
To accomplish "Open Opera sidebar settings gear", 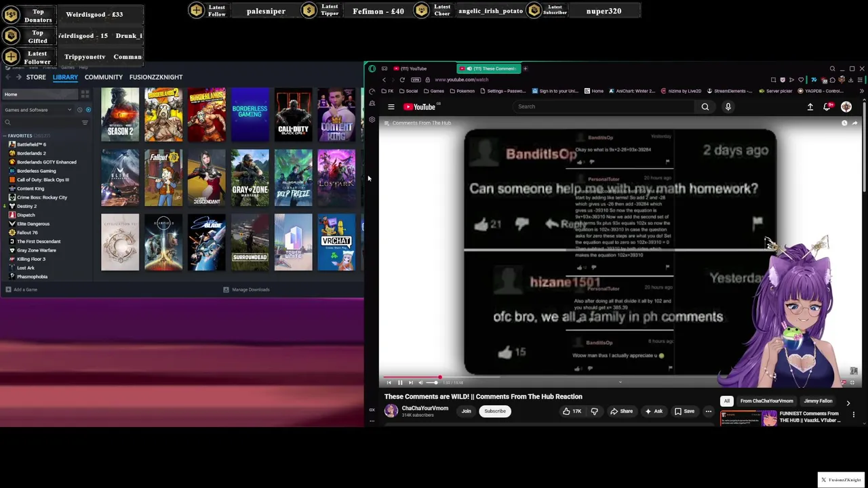I will [372, 119].
